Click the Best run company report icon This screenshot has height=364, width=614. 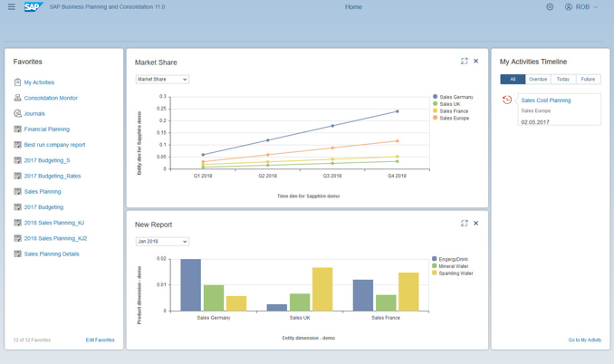click(x=17, y=145)
